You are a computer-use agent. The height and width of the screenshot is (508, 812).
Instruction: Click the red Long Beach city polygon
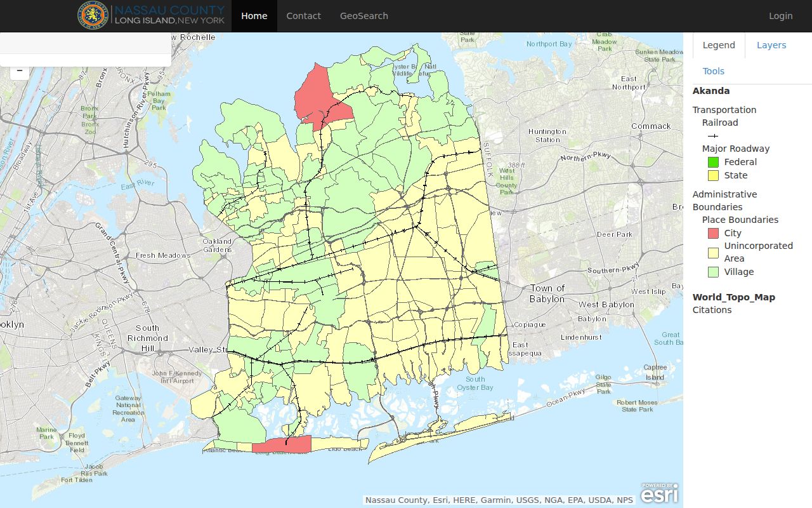tap(282, 444)
